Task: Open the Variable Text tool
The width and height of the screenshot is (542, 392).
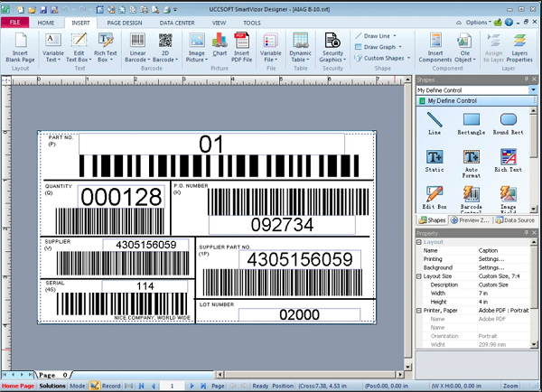Action: (53, 48)
